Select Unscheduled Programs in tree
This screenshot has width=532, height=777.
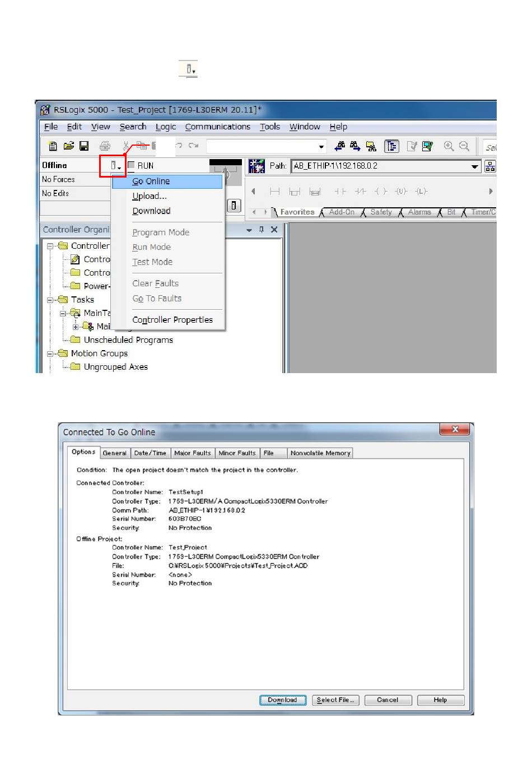point(128,340)
